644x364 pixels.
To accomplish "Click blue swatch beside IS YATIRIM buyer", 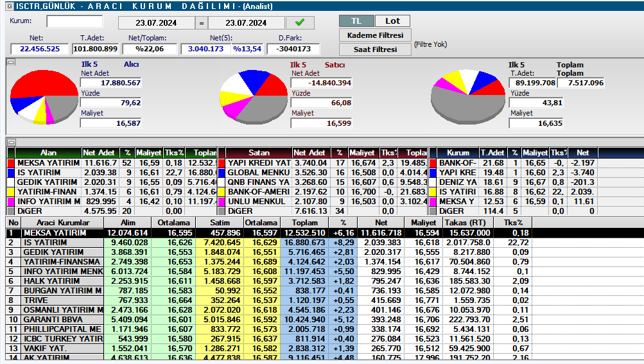I will pyautogui.click(x=11, y=173).
